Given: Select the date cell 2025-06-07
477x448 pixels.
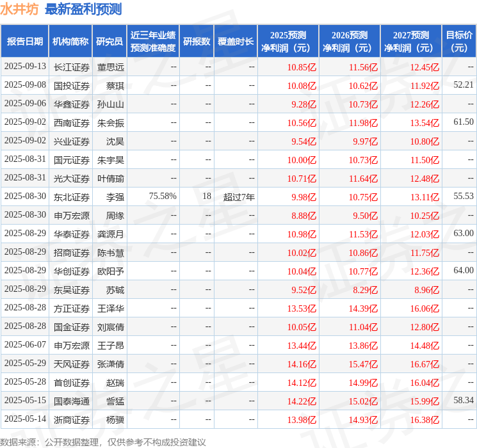Looking at the screenshot, I should pyautogui.click(x=25, y=344).
